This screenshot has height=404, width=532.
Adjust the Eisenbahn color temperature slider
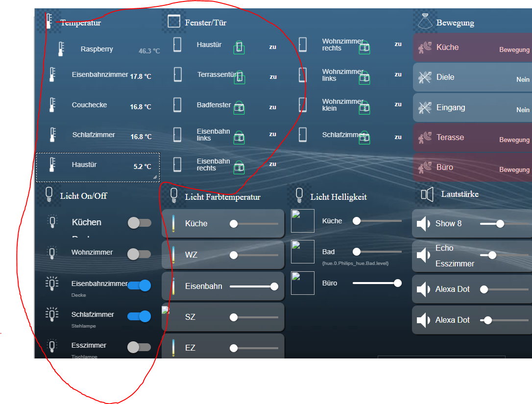(x=254, y=286)
